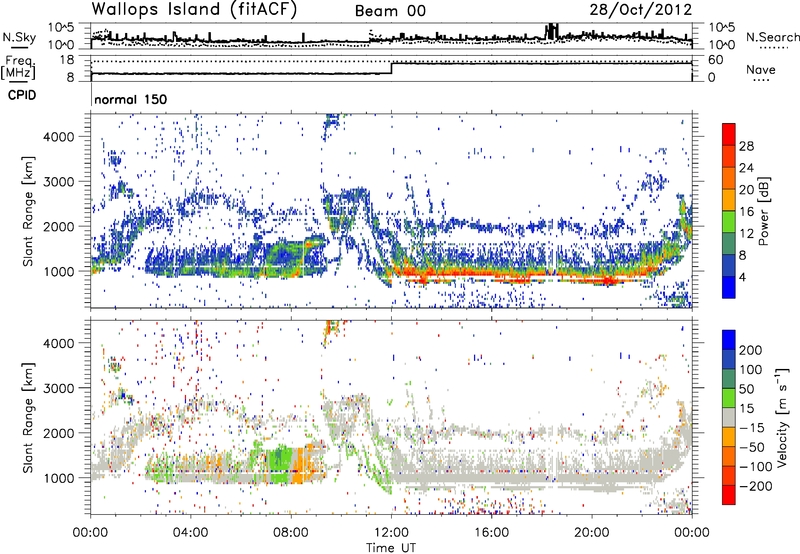Click the 'N.Search' label

click(x=772, y=37)
